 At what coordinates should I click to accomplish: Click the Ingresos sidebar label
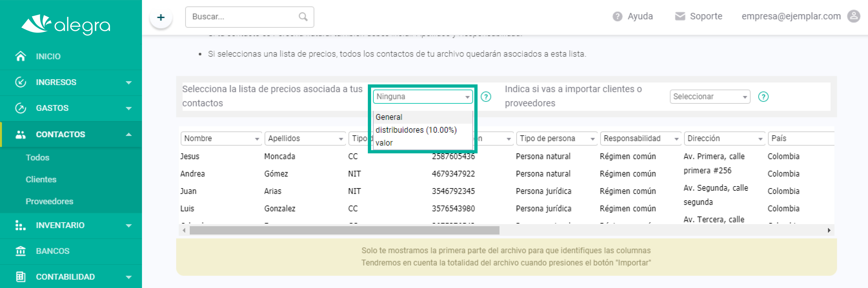pos(56,82)
